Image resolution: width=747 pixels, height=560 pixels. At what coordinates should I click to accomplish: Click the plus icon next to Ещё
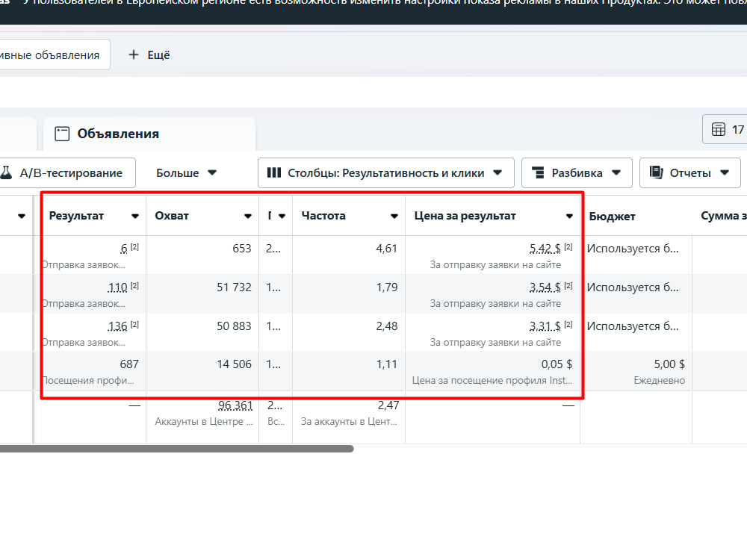(134, 55)
